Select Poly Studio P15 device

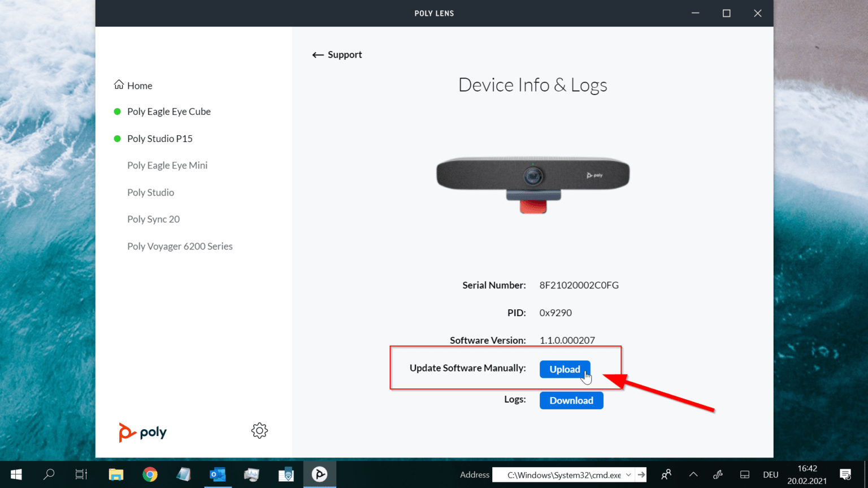pyautogui.click(x=160, y=139)
